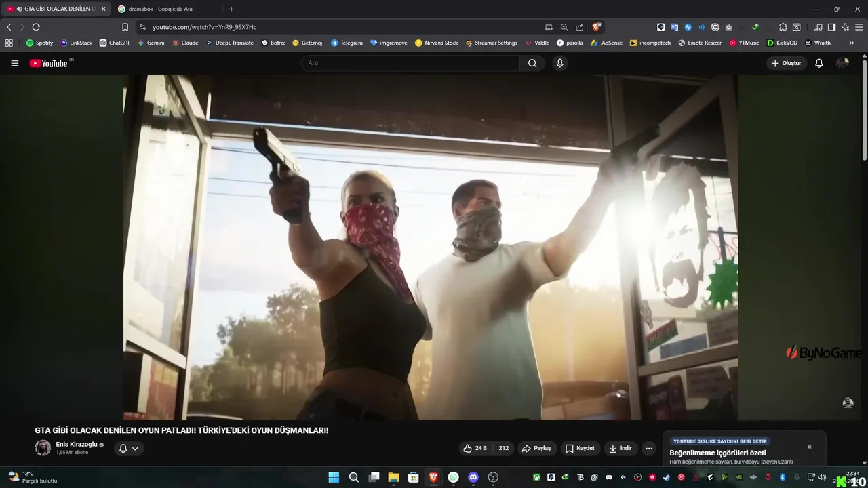Click the Oluştur create button
The height and width of the screenshot is (488, 868).
(787, 63)
